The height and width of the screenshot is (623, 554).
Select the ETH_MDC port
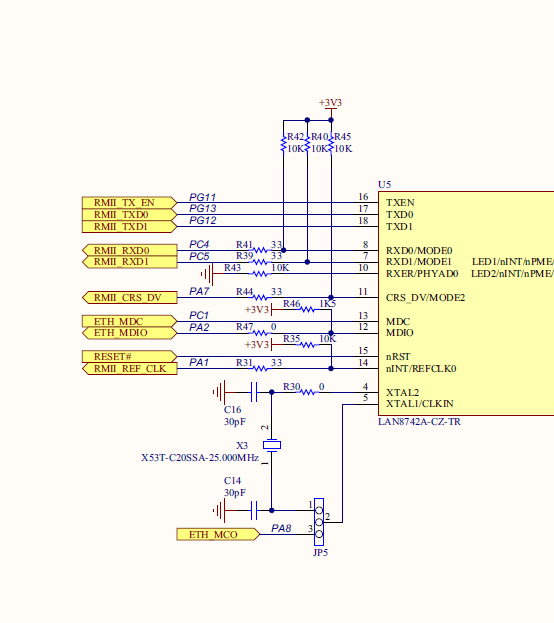click(129, 321)
